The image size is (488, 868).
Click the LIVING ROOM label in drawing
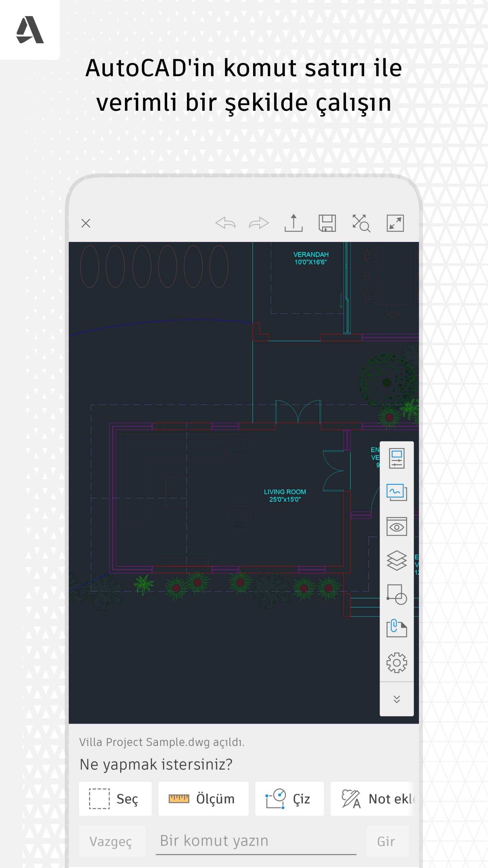click(x=285, y=496)
